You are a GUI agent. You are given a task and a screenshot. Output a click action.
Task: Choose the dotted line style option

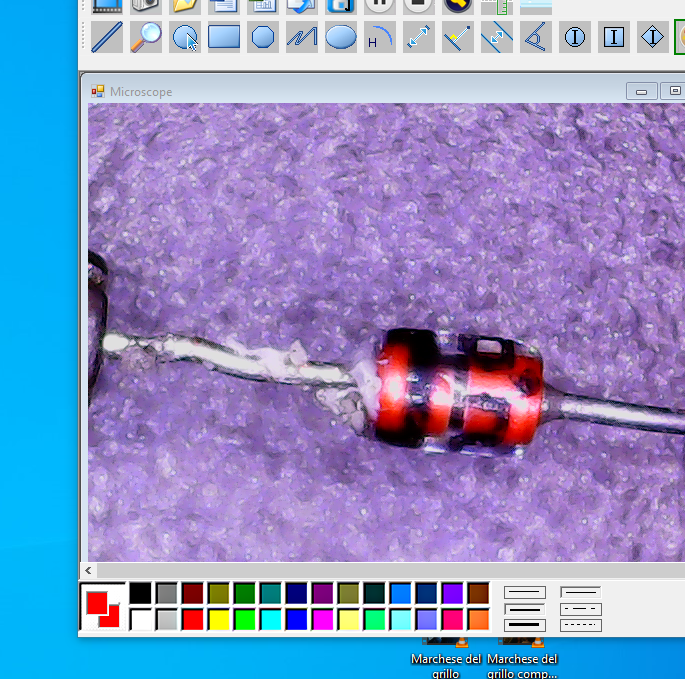581,625
